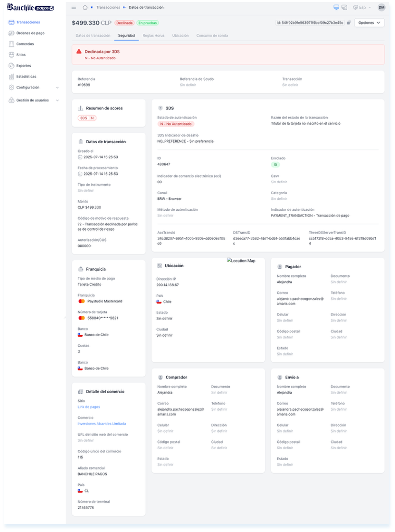Click the Declinada status badge
Viewport: 395px width, 532px height.
point(125,23)
